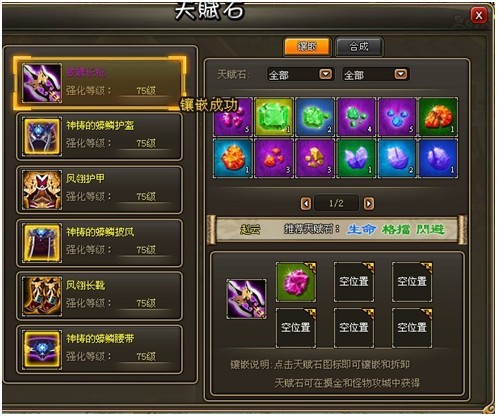Image resolution: width=497 pixels, height=416 pixels.
Task: Go to previous page of talent stones
Action: (306, 203)
